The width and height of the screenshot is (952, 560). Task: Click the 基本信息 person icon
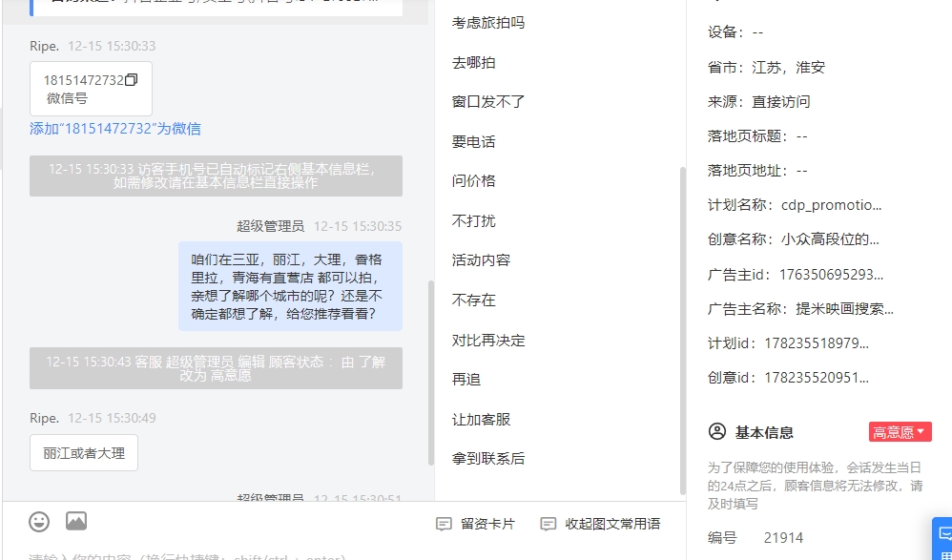(x=717, y=432)
